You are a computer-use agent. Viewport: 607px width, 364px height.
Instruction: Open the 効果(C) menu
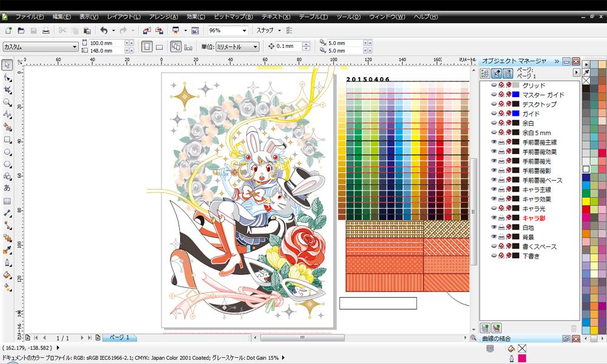tap(196, 16)
